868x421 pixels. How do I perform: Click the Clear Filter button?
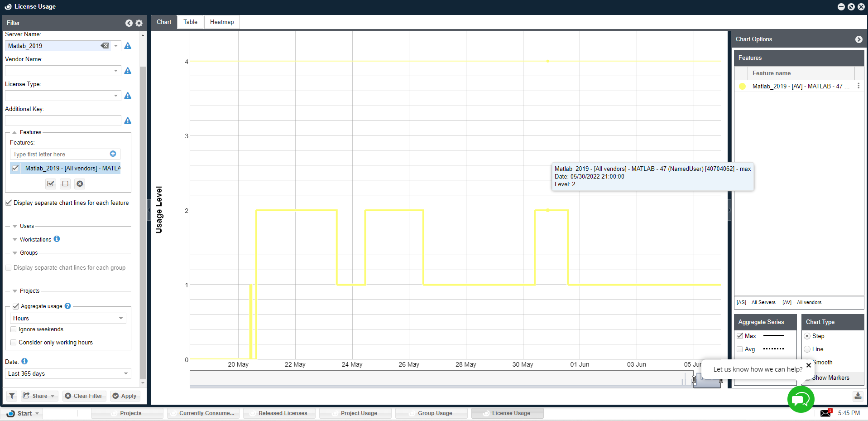point(84,396)
